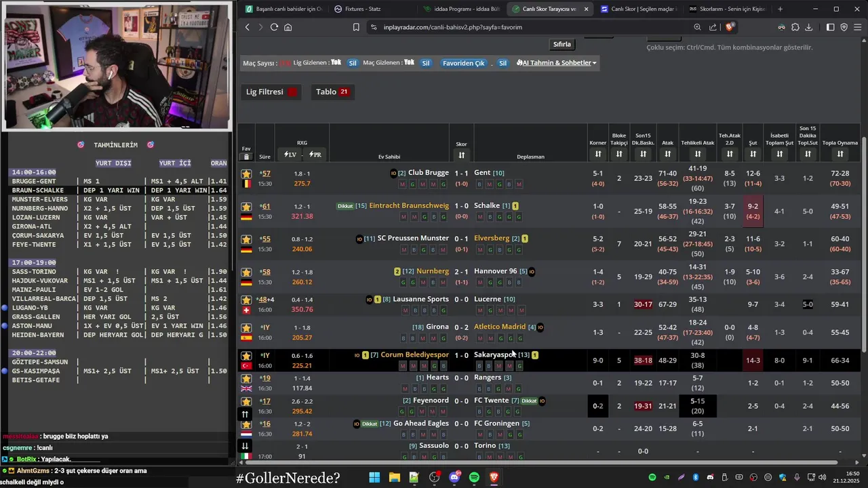Sort by Teh.Atak 2.D column
The height and width of the screenshot is (488, 868).
(730, 155)
